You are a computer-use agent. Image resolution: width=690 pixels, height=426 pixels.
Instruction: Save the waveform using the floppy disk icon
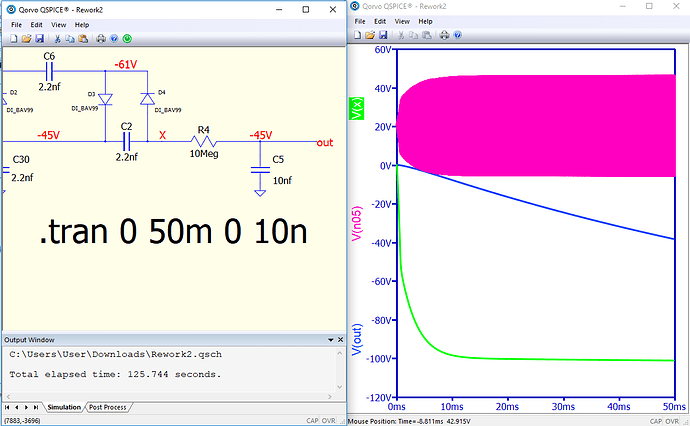pyautogui.click(x=383, y=35)
